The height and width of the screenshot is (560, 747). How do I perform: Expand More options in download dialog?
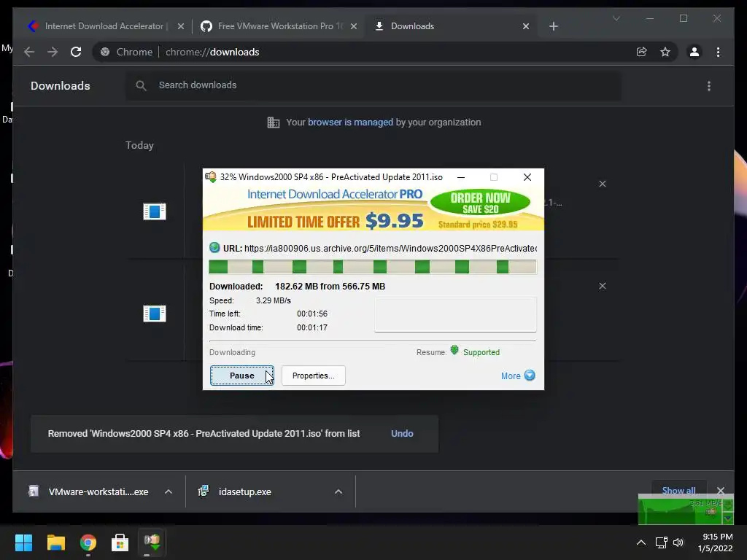(x=518, y=376)
